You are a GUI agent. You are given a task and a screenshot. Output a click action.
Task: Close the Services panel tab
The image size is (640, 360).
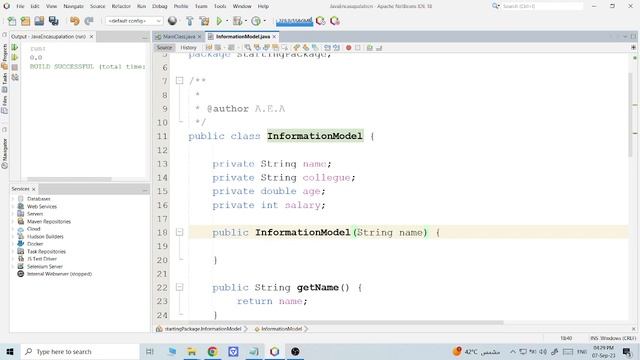click(x=34, y=189)
